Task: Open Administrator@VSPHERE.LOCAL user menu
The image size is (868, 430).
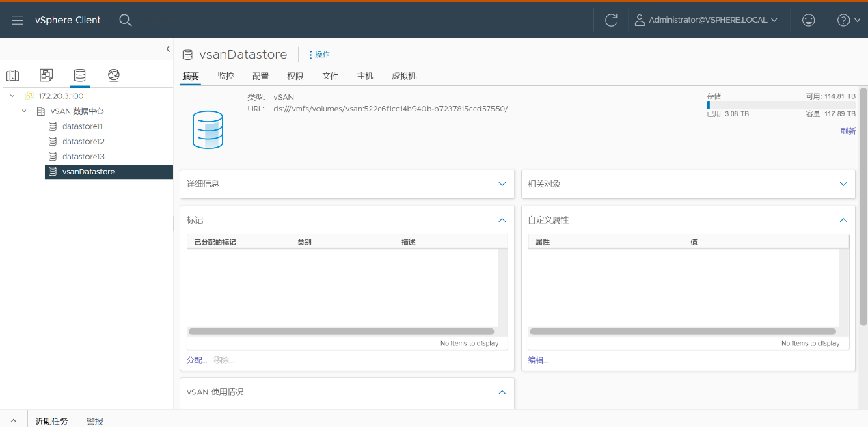Action: (706, 20)
